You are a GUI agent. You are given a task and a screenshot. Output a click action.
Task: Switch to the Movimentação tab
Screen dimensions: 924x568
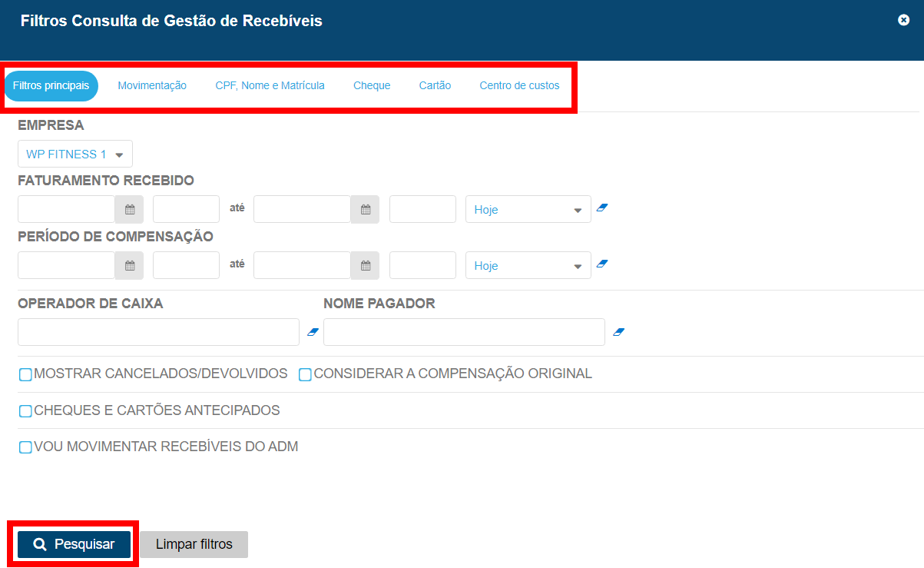tap(152, 86)
